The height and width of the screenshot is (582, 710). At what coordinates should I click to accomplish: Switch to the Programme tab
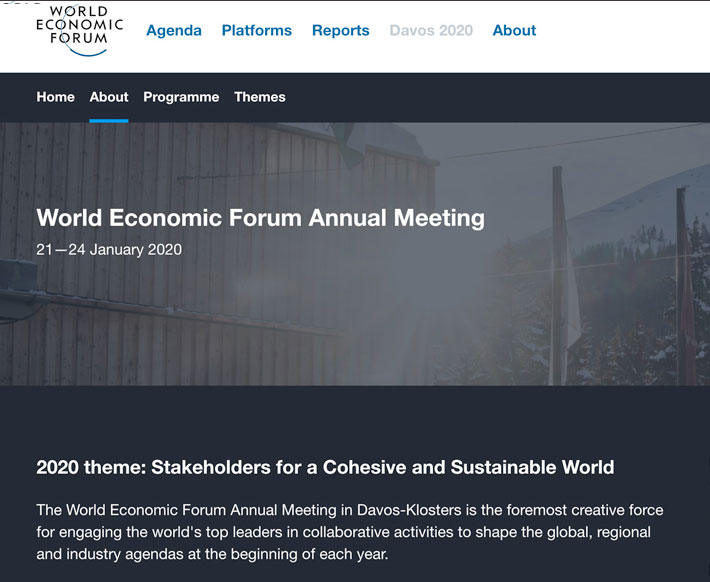tap(181, 97)
